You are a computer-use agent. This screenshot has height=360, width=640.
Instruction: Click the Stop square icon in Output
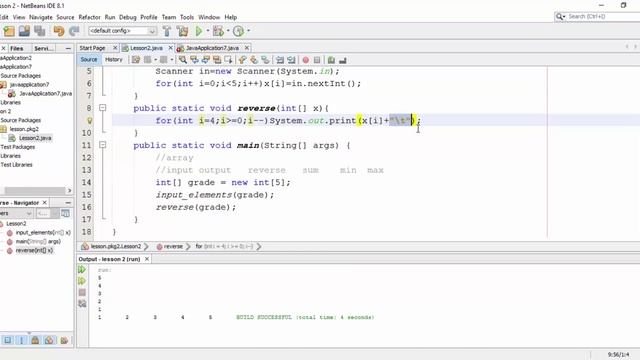(x=82, y=292)
